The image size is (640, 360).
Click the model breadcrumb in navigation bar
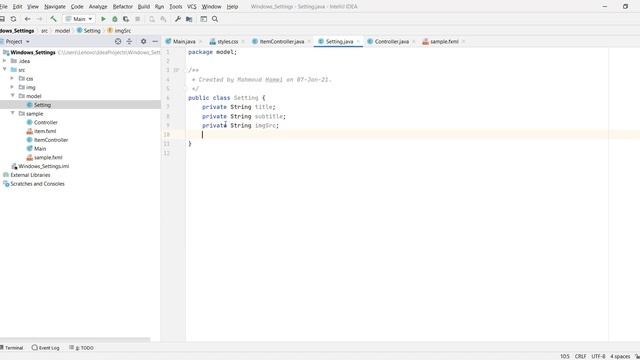pyautogui.click(x=62, y=31)
